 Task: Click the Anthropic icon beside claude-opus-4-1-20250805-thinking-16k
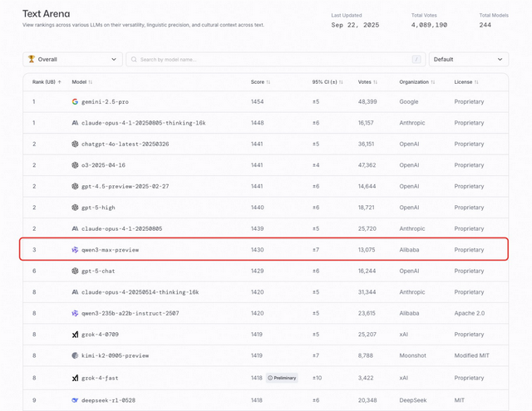[x=75, y=123]
